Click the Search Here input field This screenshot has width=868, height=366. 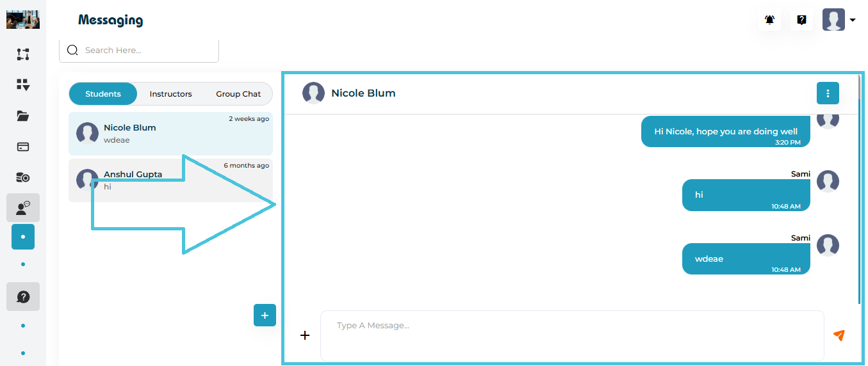[x=147, y=51]
